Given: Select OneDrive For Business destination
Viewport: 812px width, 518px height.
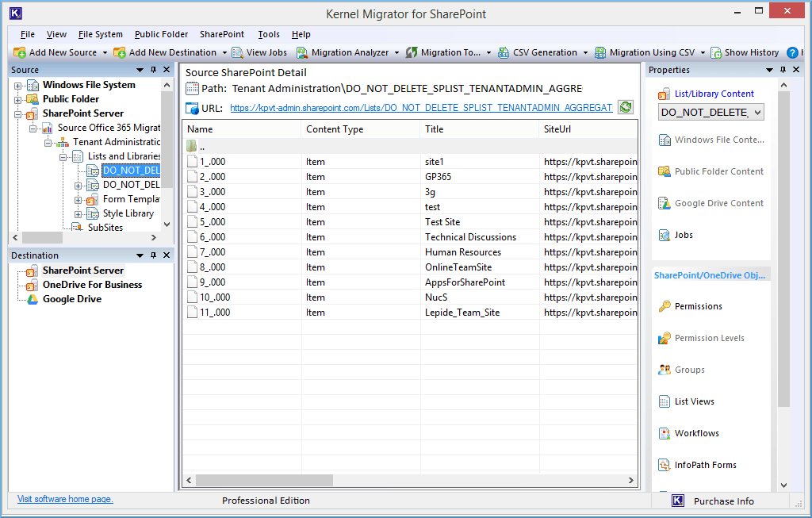Looking at the screenshot, I should [92, 285].
